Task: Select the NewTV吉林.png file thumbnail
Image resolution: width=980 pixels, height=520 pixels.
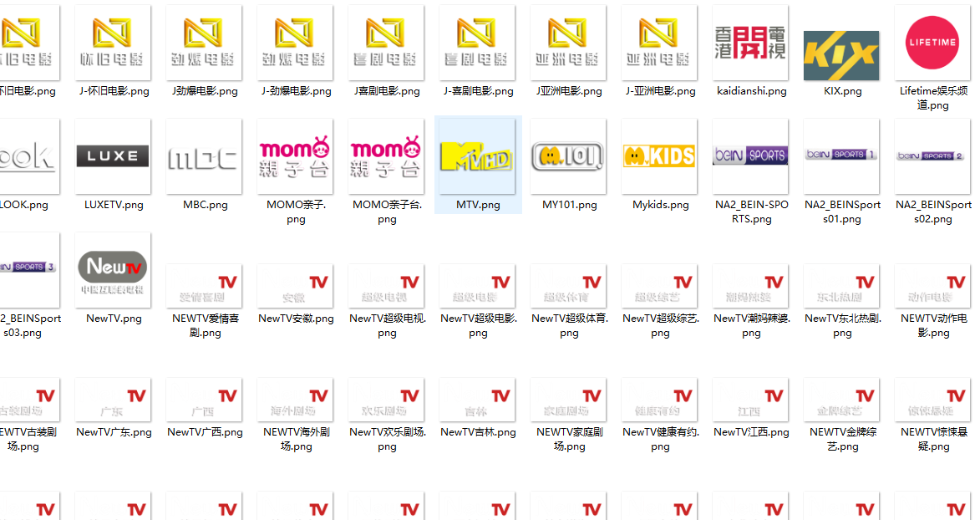Action: (477, 400)
